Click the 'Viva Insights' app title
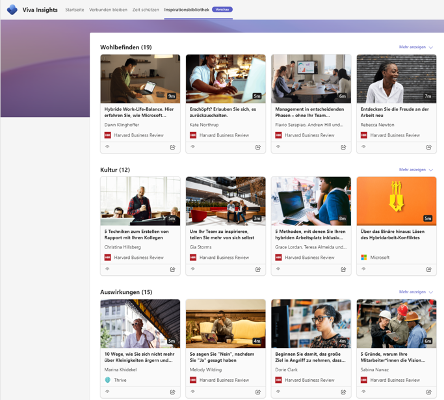 click(40, 10)
